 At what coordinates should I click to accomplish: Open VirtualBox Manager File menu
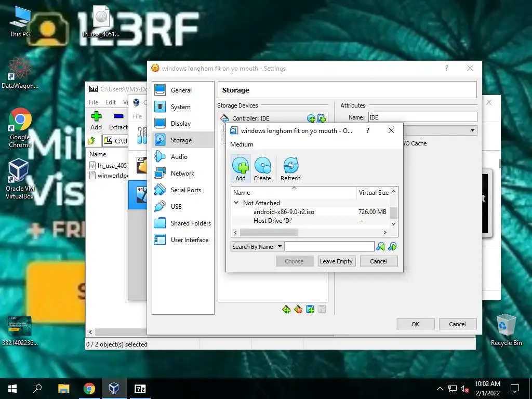coord(137,116)
